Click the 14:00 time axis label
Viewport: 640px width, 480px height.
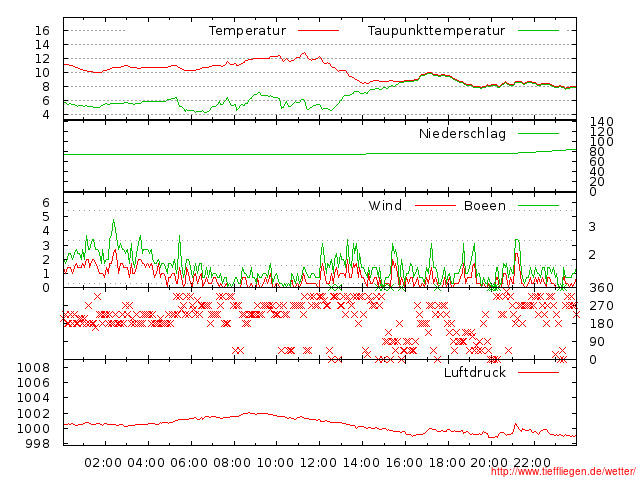coord(361,463)
